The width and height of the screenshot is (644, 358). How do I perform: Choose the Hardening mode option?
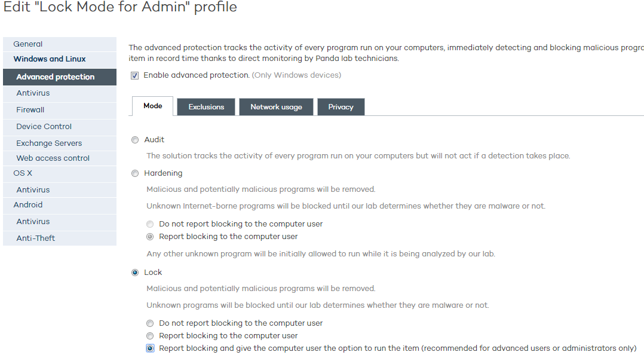click(135, 173)
